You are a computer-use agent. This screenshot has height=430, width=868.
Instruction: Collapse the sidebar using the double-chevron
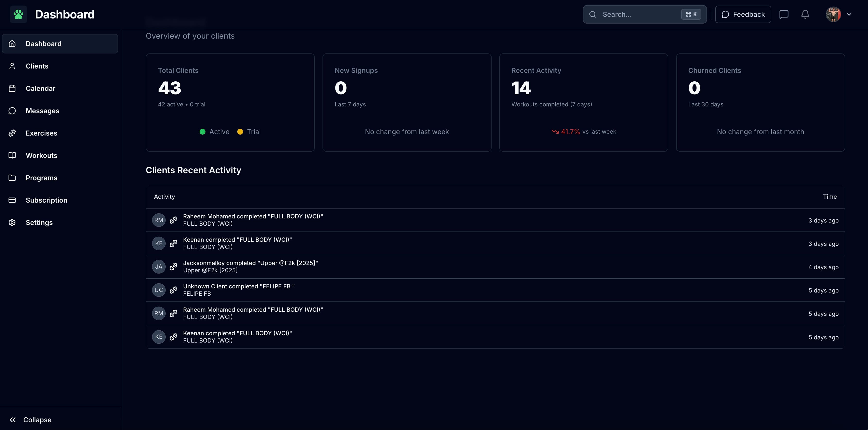12,420
